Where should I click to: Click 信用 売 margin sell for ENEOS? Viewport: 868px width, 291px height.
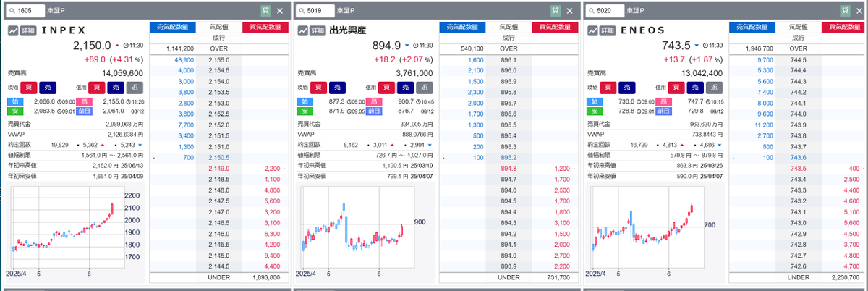pyautogui.click(x=694, y=87)
